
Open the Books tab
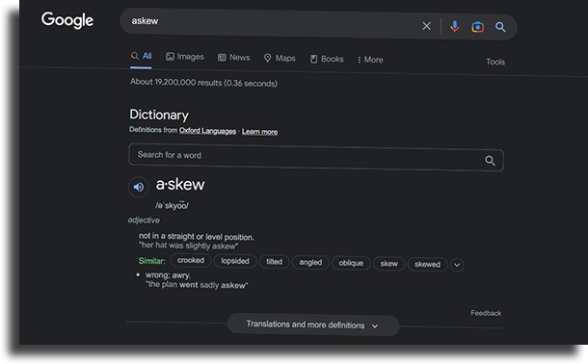coord(327,59)
